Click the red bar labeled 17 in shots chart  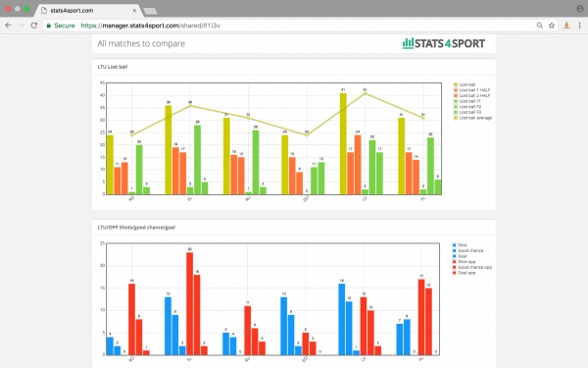click(421, 317)
